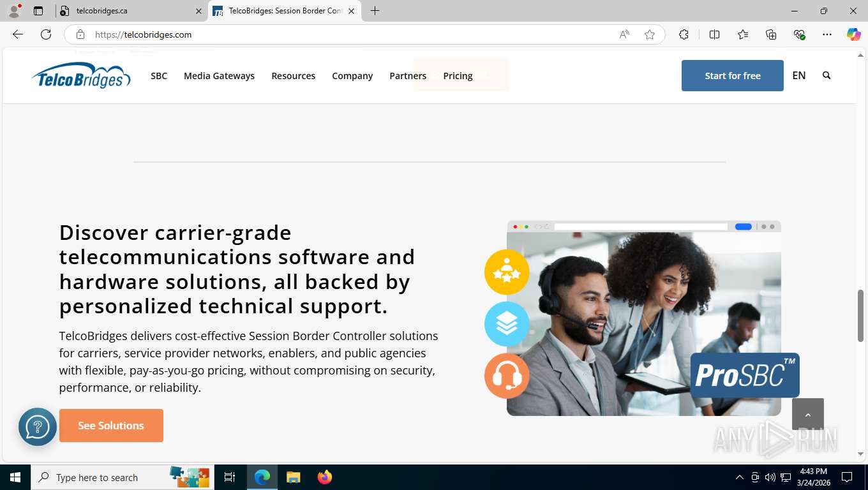The width and height of the screenshot is (868, 490).
Task: Open the Copilot icon
Action: tap(853, 34)
